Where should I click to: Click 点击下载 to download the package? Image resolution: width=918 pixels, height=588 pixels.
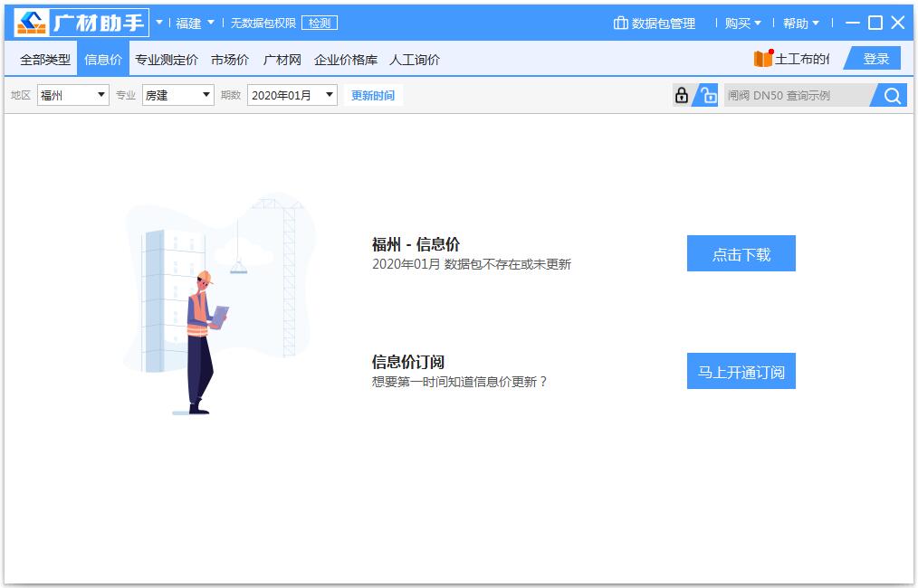pyautogui.click(x=741, y=253)
